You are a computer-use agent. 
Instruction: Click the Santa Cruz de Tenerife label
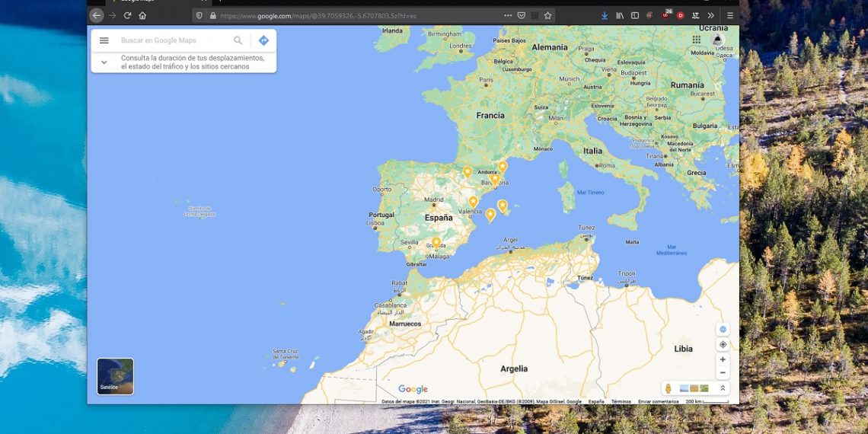point(286,354)
